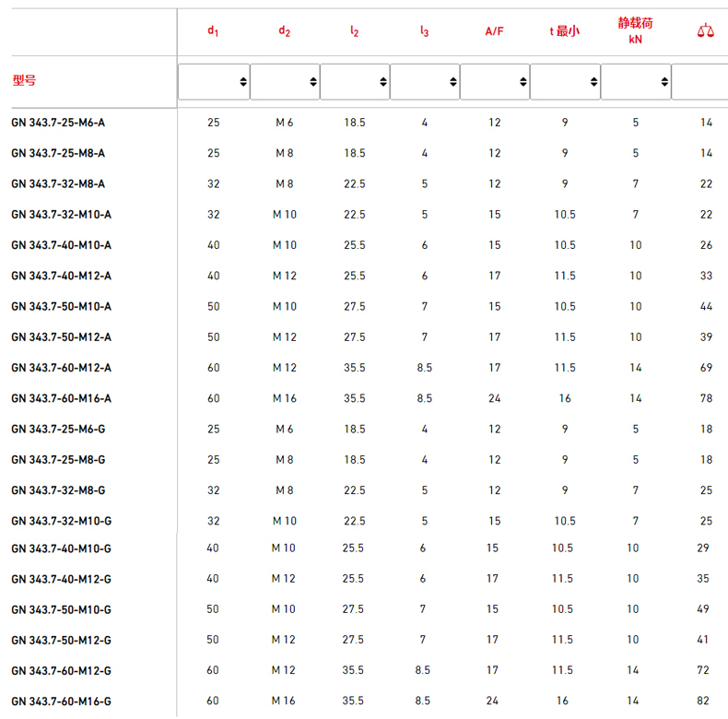Choose model GN 343.7-60-M16-G

[61, 701]
